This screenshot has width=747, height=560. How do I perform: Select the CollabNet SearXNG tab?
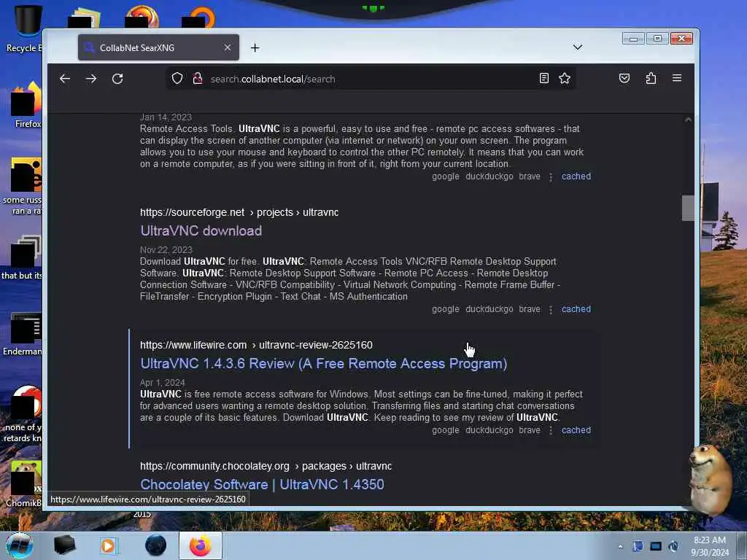point(158,47)
